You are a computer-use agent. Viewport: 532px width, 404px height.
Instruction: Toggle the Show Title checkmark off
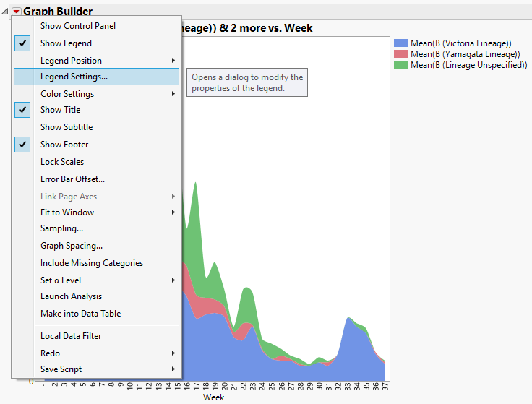(x=22, y=110)
